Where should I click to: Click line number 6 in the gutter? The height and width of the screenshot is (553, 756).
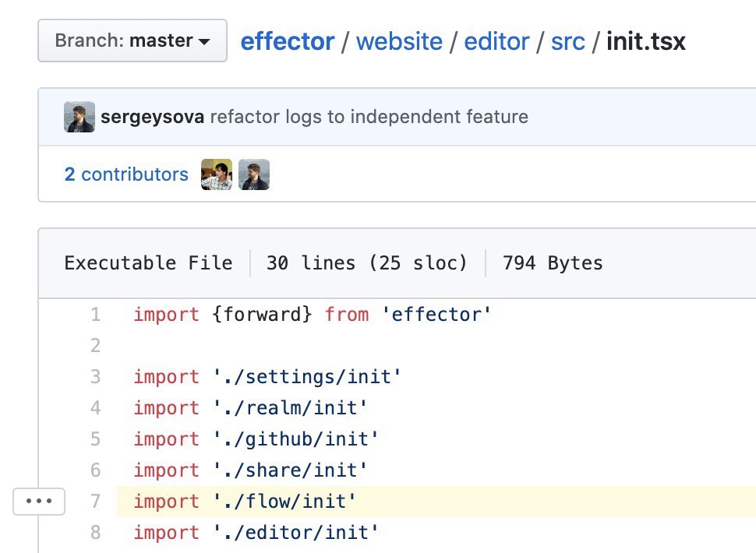95,470
